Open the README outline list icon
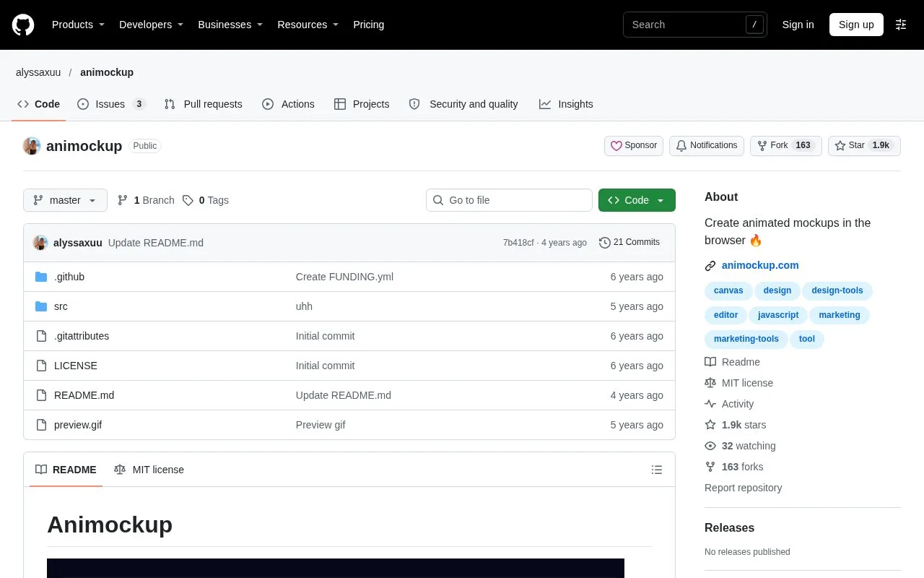 click(657, 470)
